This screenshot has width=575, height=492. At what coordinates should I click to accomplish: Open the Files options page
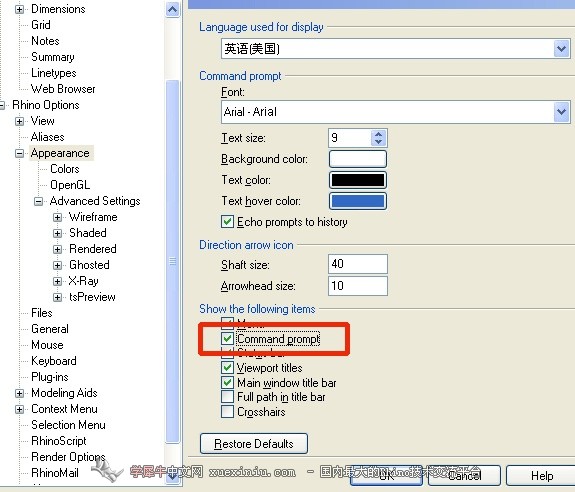click(42, 313)
